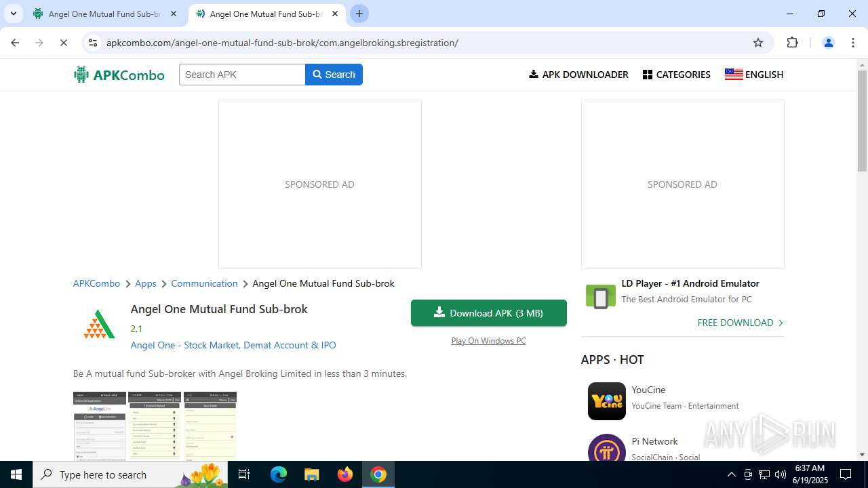Open the CATEGORIES menu

[x=677, y=75]
